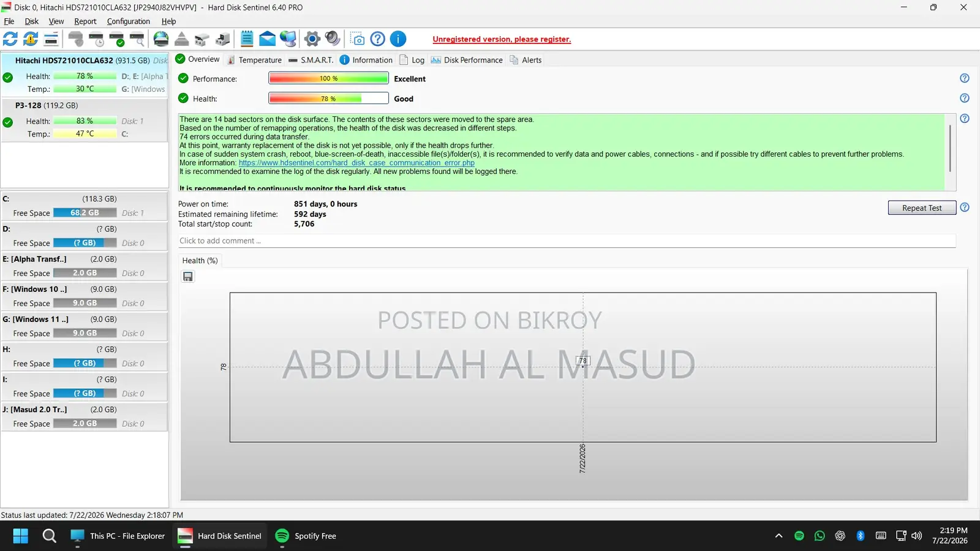Switch to the Disk Performance tab
Image resolution: width=980 pixels, height=551 pixels.
click(467, 60)
